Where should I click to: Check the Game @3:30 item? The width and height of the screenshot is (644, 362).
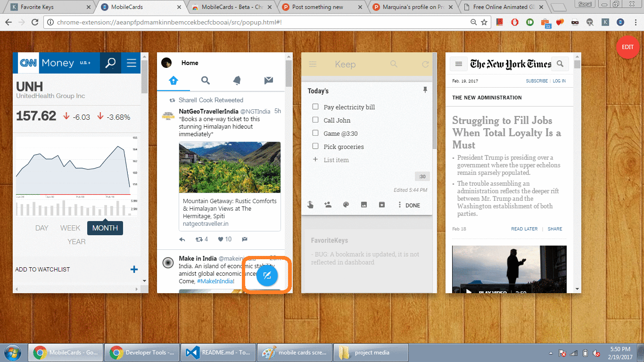[x=315, y=133]
